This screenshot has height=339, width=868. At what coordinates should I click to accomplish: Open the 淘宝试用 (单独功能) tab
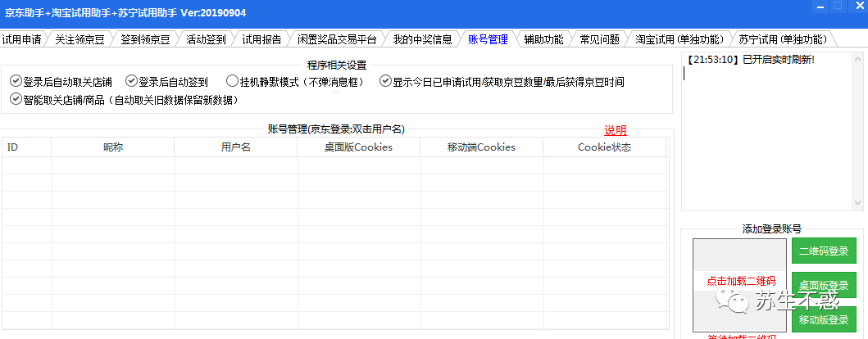[x=679, y=39]
